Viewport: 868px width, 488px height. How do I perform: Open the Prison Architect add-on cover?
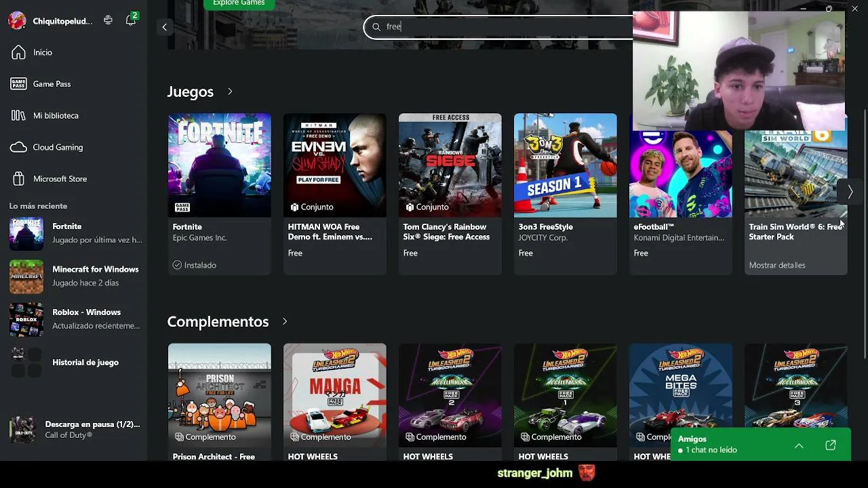click(220, 395)
